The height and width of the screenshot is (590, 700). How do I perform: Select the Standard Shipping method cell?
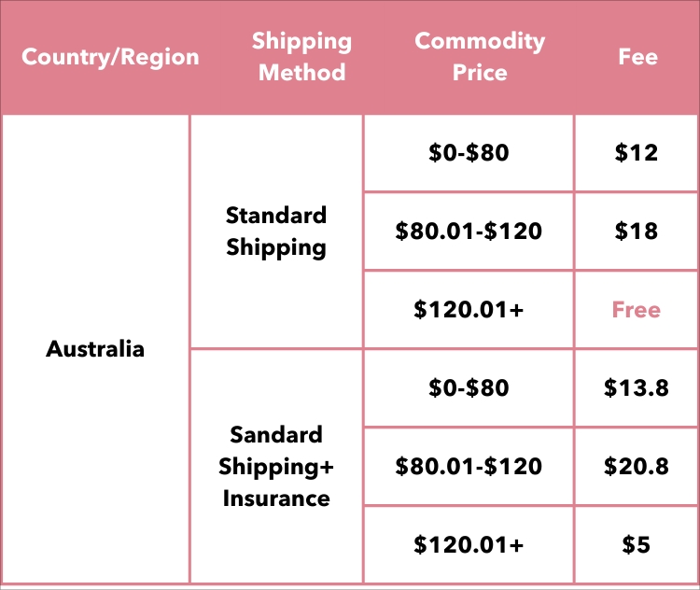pos(276,232)
